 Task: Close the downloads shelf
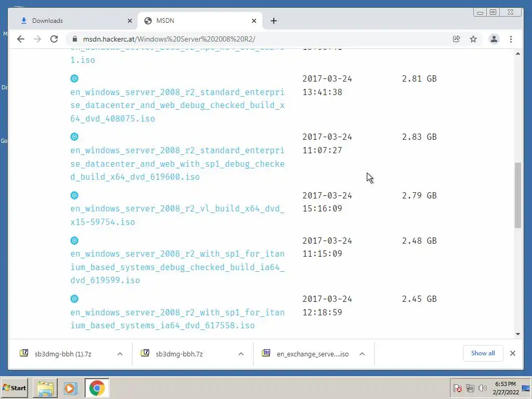click(x=513, y=353)
